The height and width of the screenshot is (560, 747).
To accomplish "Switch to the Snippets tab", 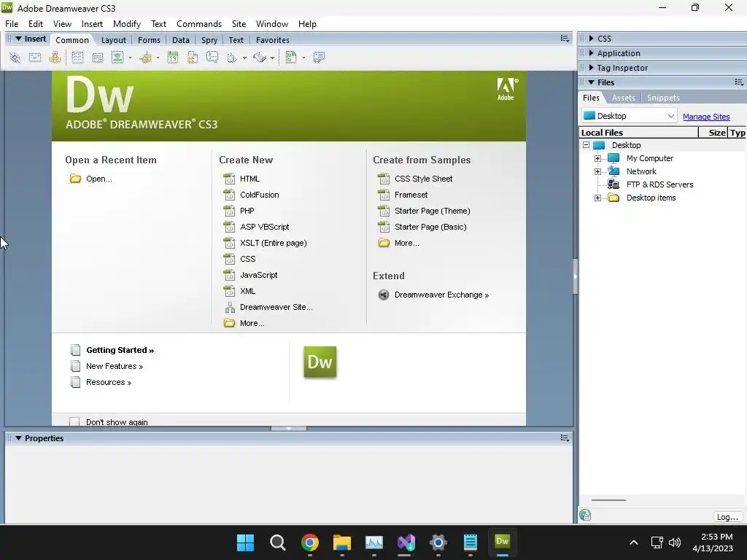I will click(x=663, y=98).
